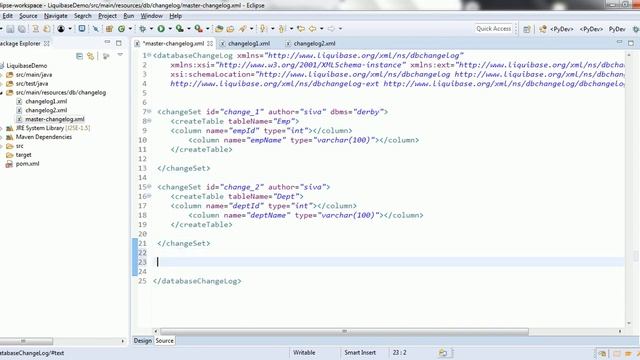Click the Back navigation arrow icon

pyautogui.click(x=313, y=29)
